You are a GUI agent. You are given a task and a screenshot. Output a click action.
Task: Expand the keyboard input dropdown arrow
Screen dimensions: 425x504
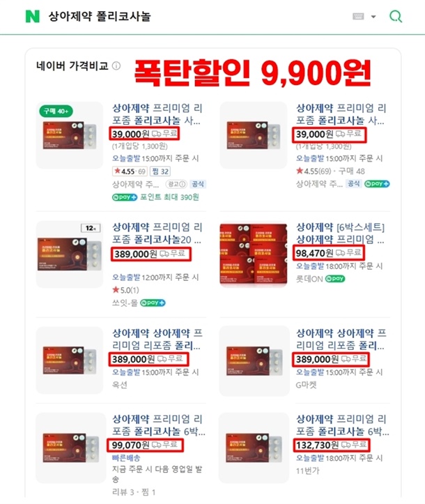[x=373, y=17]
